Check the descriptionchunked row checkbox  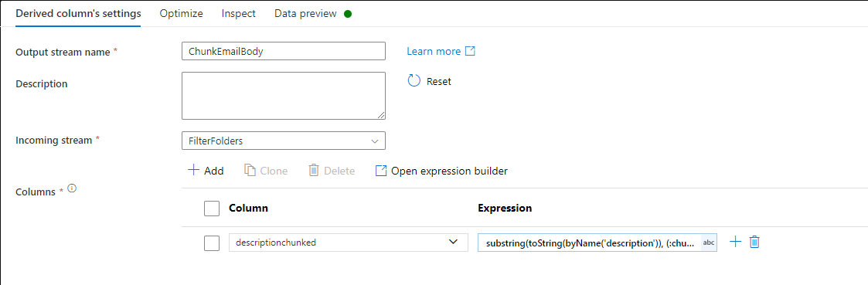coord(212,243)
